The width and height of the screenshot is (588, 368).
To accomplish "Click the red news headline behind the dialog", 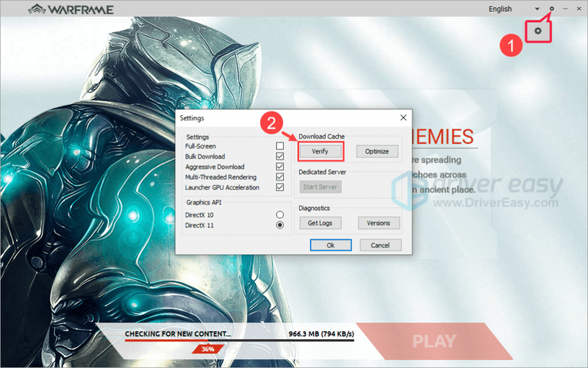I will 443,137.
